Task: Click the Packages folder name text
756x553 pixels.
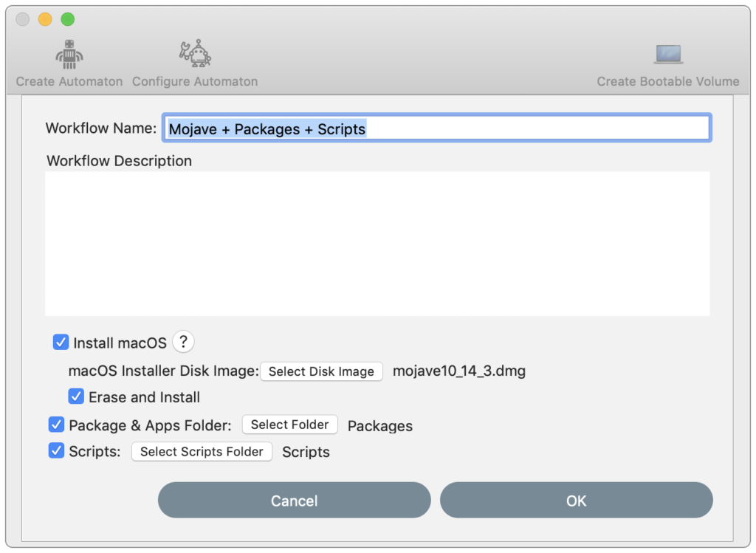Action: (x=380, y=426)
